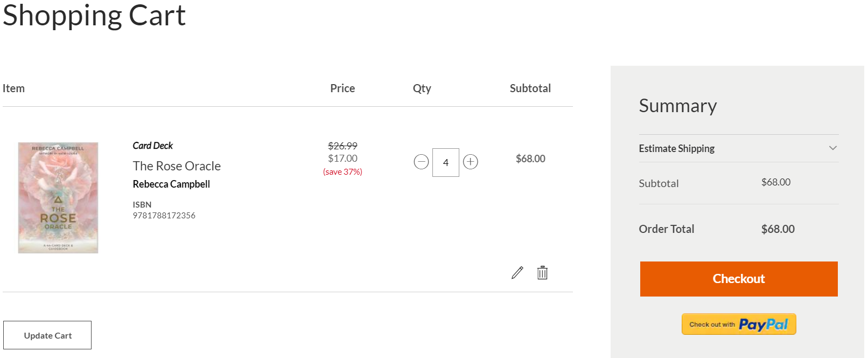Click the Estimate Shipping label
The image size is (868, 358).
676,148
